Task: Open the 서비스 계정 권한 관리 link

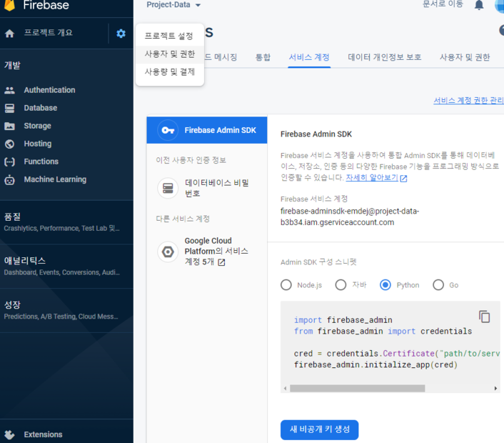Action: pyautogui.click(x=468, y=101)
